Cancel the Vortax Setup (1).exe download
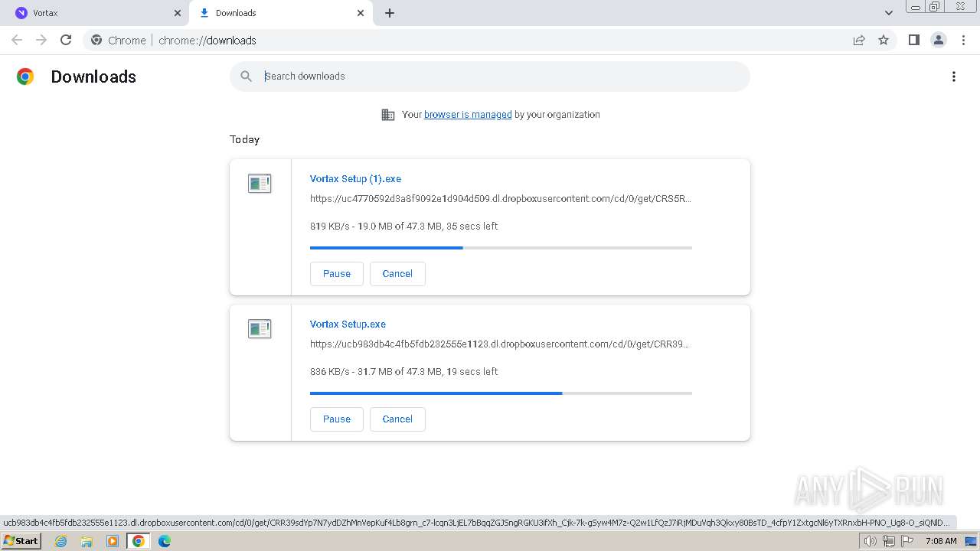 [397, 274]
